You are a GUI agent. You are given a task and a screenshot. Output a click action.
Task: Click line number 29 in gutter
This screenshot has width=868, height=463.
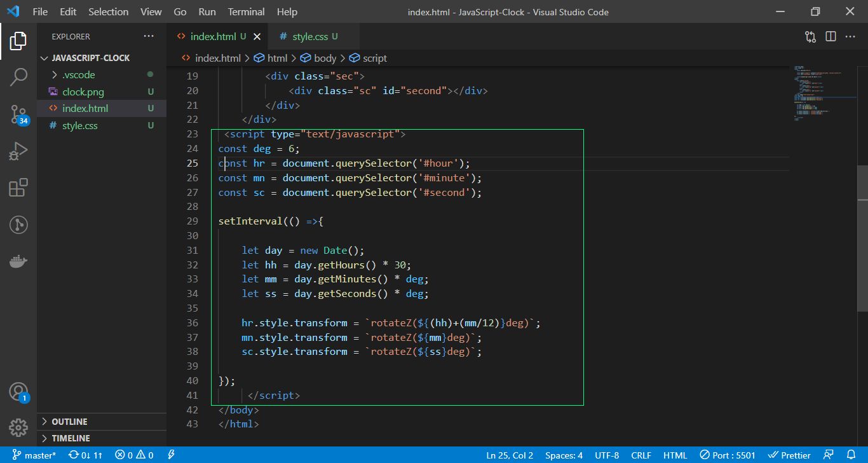[x=192, y=221]
